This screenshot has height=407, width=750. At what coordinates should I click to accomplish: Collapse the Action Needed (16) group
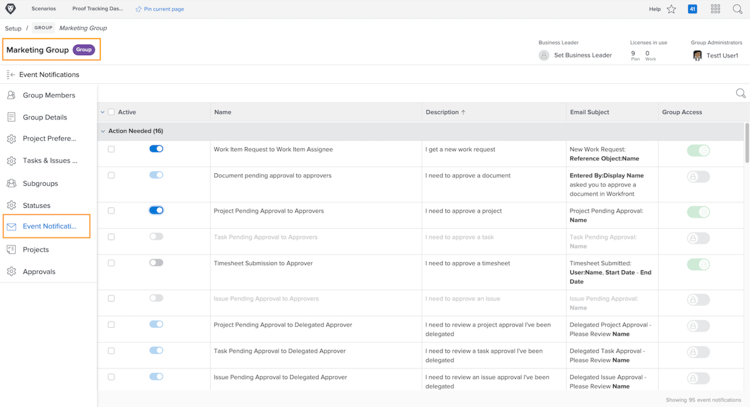click(103, 131)
